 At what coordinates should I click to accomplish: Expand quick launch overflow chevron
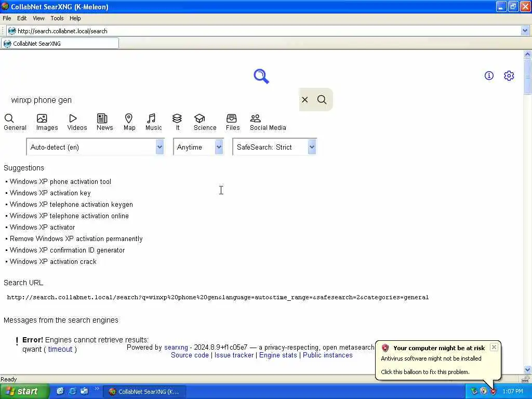point(97,389)
